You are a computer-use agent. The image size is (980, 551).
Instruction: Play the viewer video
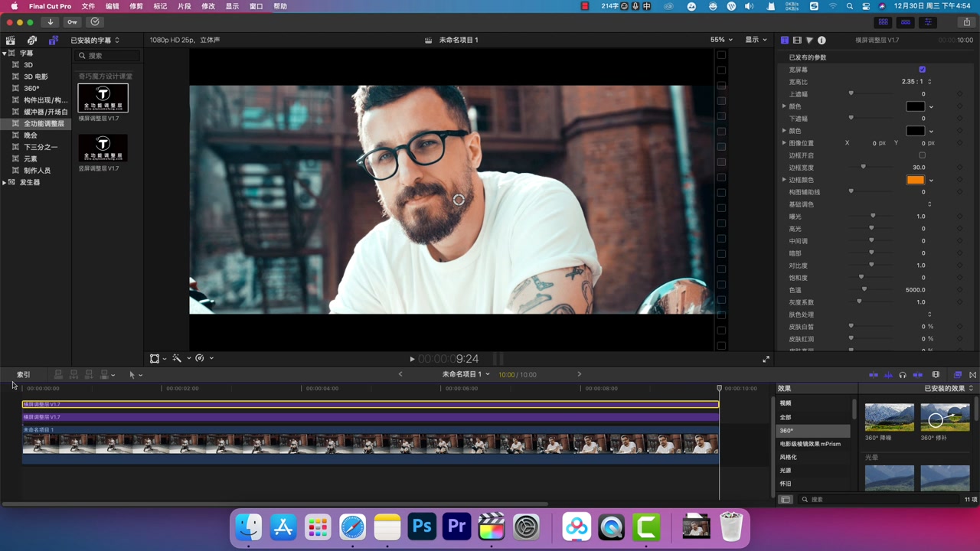pyautogui.click(x=412, y=359)
